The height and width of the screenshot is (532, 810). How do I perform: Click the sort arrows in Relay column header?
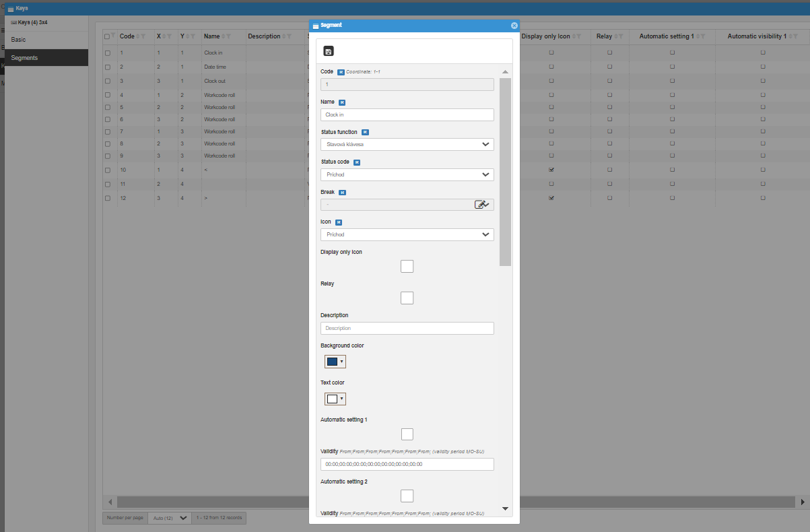(x=615, y=36)
